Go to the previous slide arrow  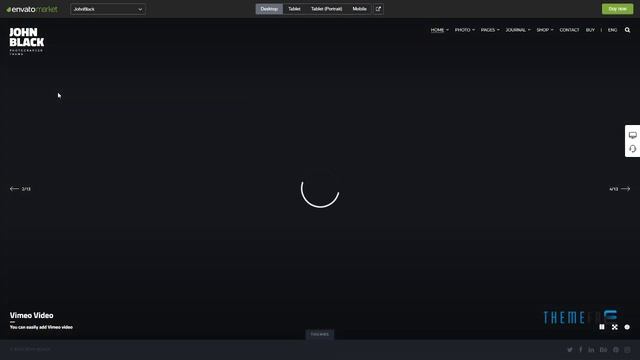(x=14, y=189)
